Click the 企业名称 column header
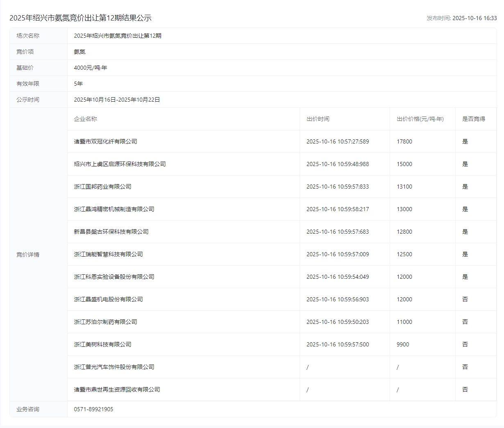 tap(85, 119)
